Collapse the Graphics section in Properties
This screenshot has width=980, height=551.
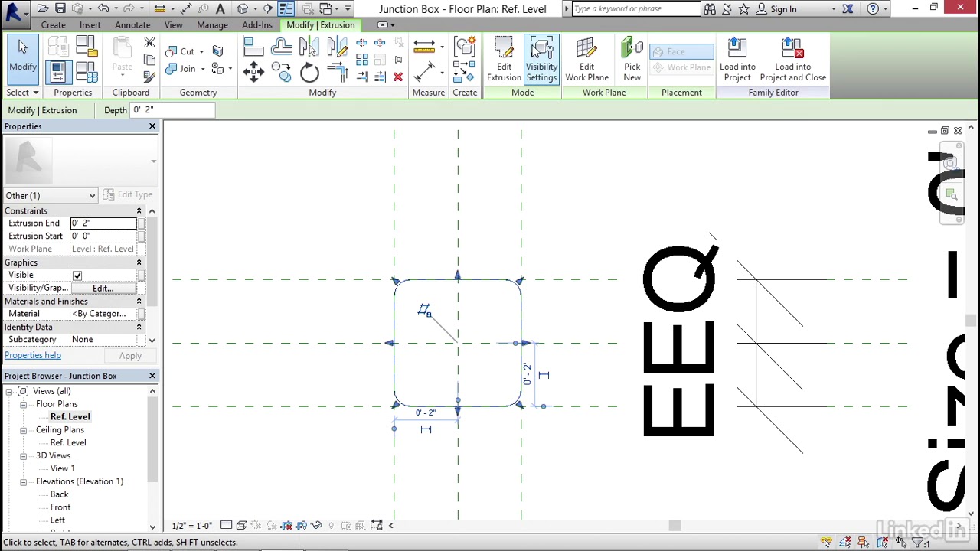point(139,262)
